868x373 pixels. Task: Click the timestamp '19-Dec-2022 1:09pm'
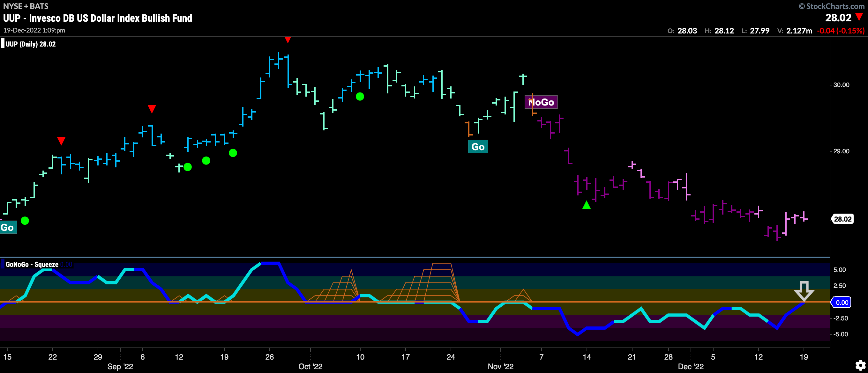point(34,30)
